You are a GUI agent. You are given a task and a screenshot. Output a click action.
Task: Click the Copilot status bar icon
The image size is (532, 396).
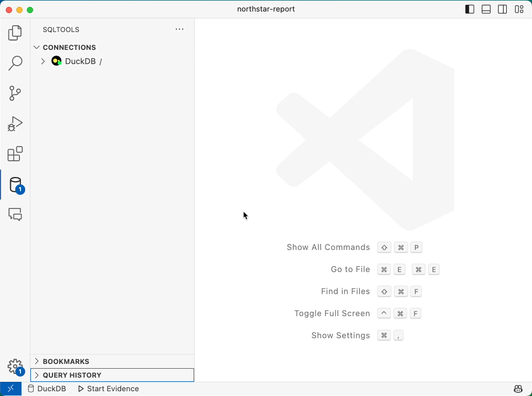coord(518,389)
